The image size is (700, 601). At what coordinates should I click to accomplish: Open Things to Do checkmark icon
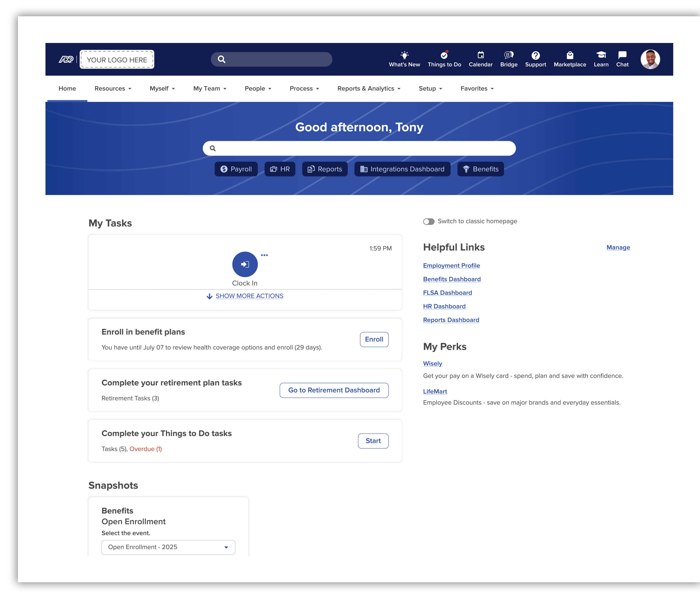click(444, 55)
